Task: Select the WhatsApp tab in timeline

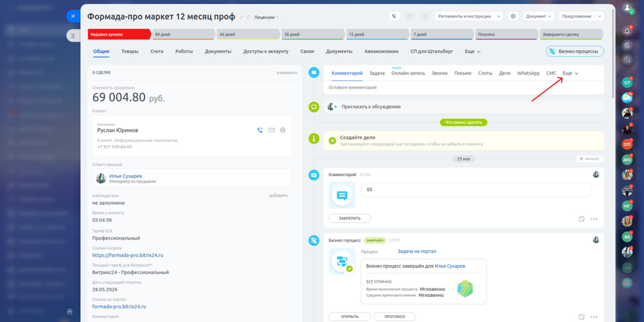Action: coord(528,73)
